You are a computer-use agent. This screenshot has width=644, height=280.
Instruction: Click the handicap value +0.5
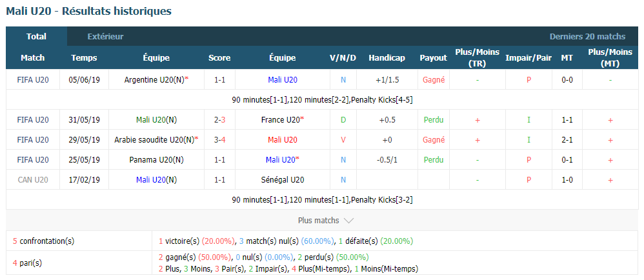pyautogui.click(x=387, y=120)
